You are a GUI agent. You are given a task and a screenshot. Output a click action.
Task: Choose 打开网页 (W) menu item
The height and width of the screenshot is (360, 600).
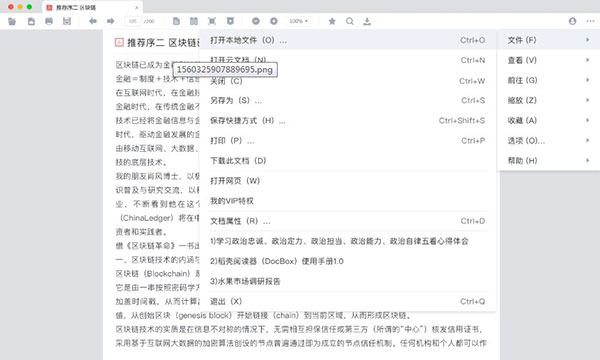pyautogui.click(x=347, y=181)
